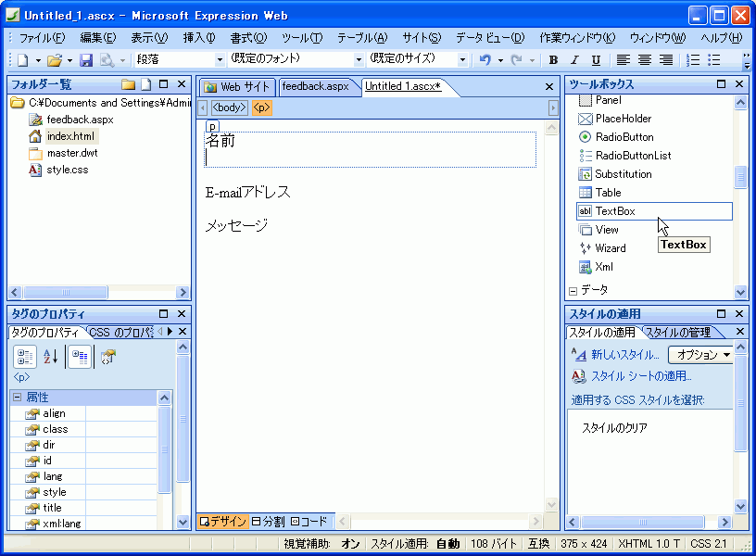
Task: Open the folder icon dropdown arrow
Action: 69,60
